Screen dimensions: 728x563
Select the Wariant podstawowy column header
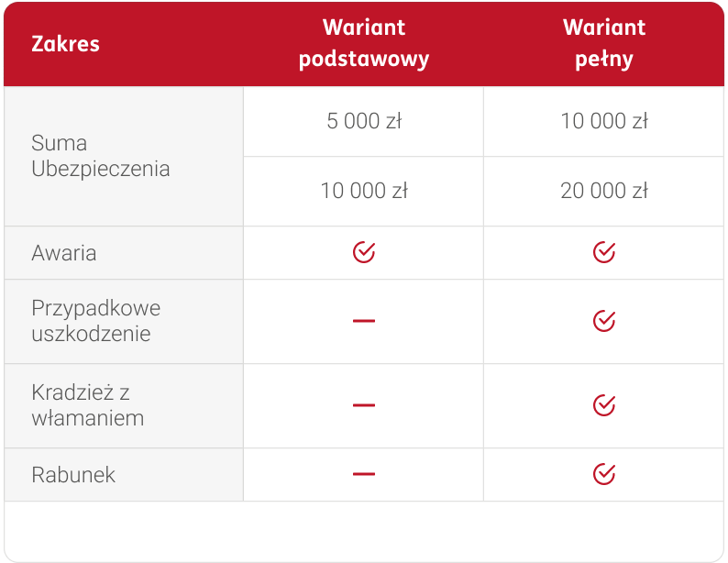coord(364,43)
